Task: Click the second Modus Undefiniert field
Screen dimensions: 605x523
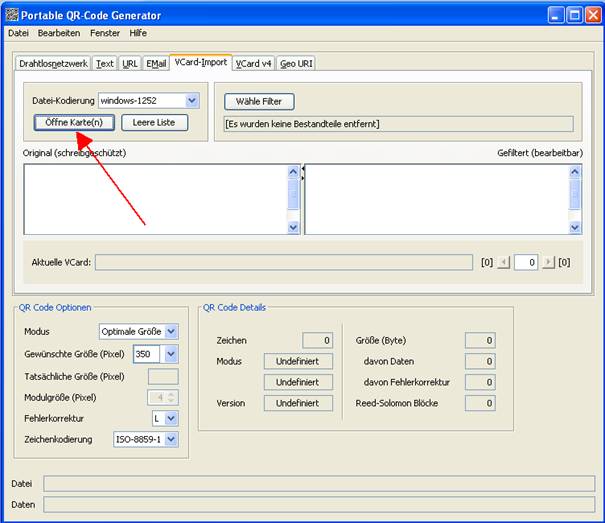Action: [x=298, y=382]
